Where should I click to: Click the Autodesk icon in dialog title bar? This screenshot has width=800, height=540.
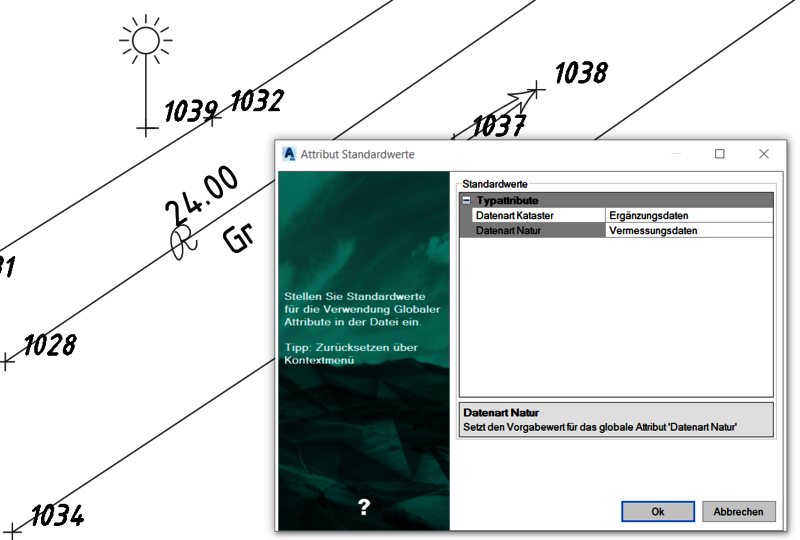pyautogui.click(x=289, y=154)
